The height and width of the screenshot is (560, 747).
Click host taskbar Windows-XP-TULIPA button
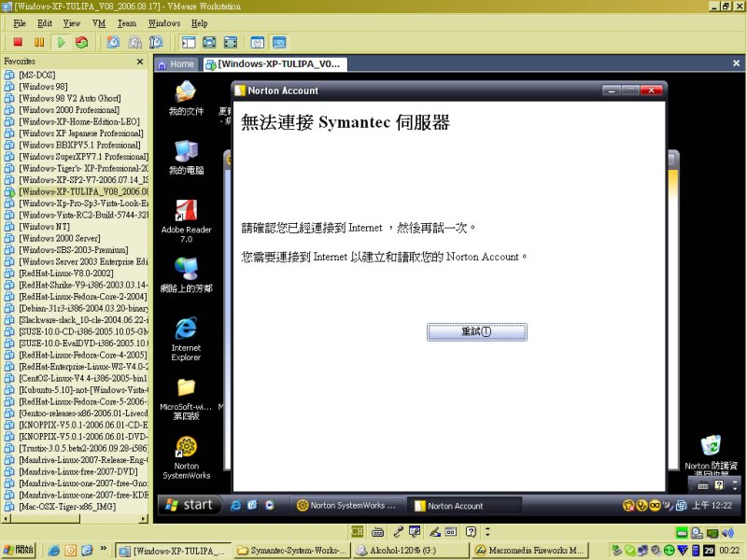(x=173, y=551)
